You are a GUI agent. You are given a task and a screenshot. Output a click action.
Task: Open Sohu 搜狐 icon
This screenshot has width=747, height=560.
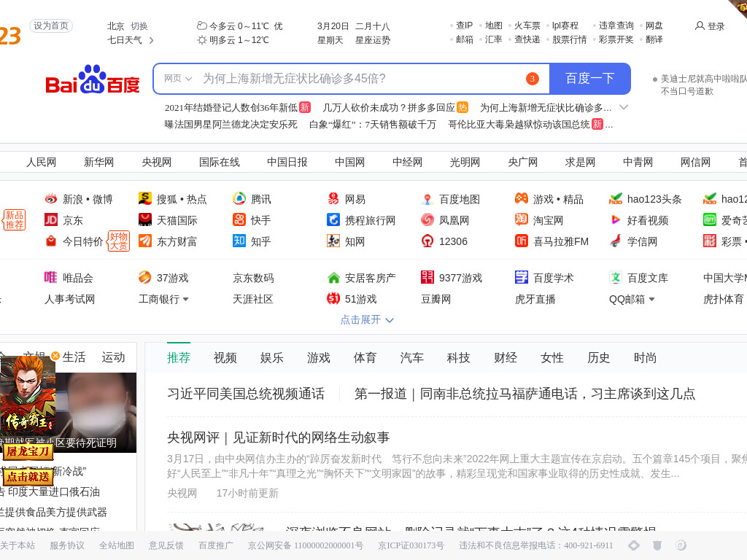coord(145,198)
